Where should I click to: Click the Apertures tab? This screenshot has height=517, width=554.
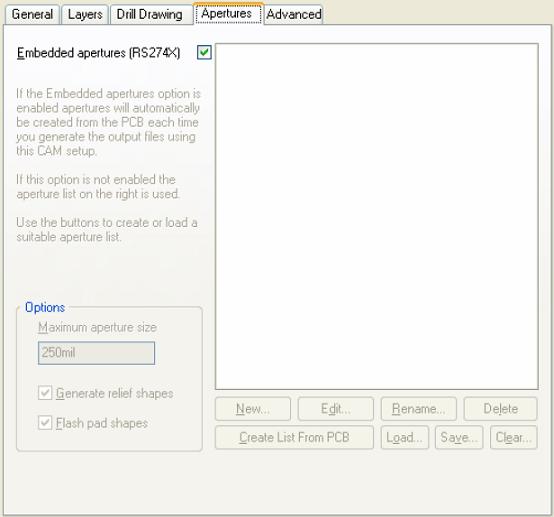pos(228,13)
